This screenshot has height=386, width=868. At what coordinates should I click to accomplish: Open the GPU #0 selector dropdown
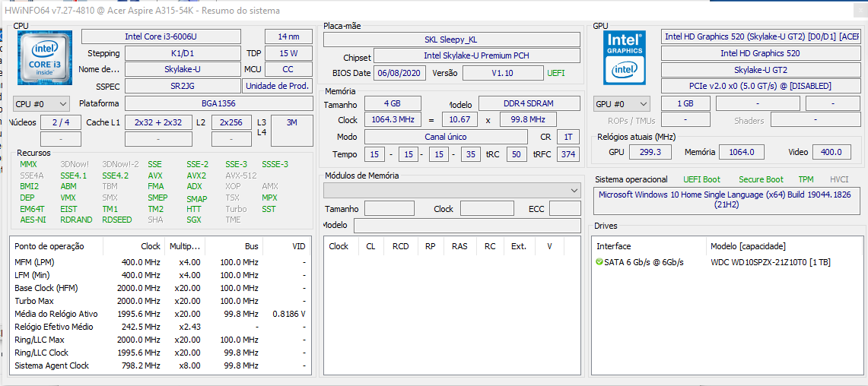coord(622,104)
